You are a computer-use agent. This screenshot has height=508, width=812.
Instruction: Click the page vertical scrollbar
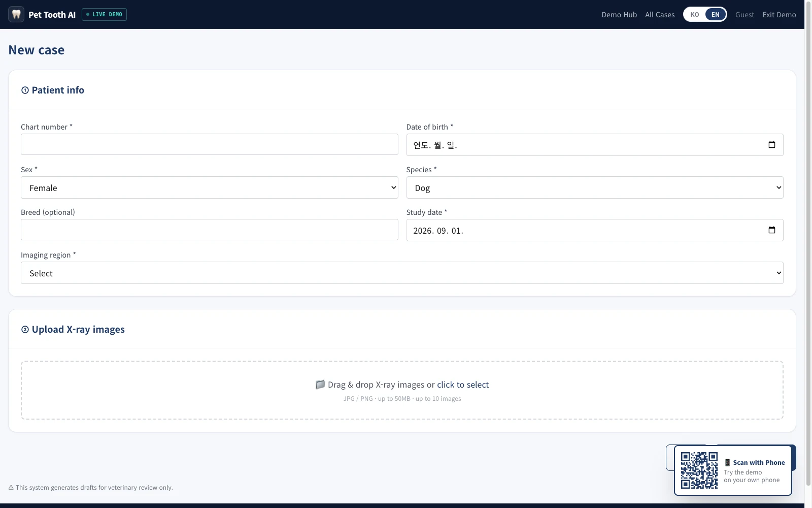tap(808, 244)
